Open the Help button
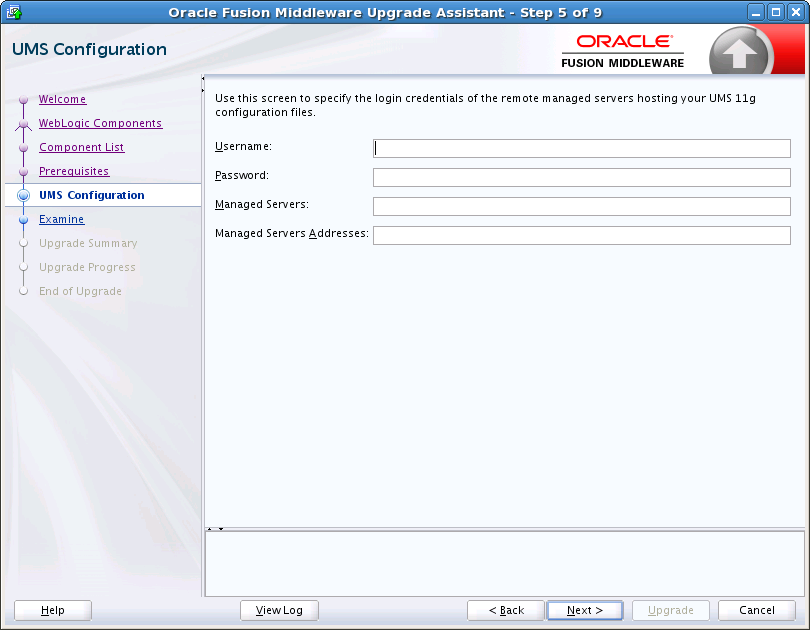The image size is (810, 630). [x=53, y=610]
